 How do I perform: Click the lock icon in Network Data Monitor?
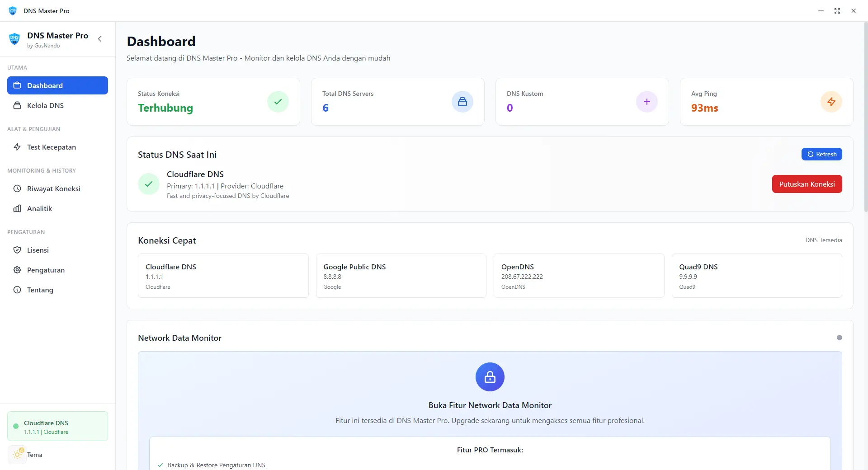[x=490, y=377]
